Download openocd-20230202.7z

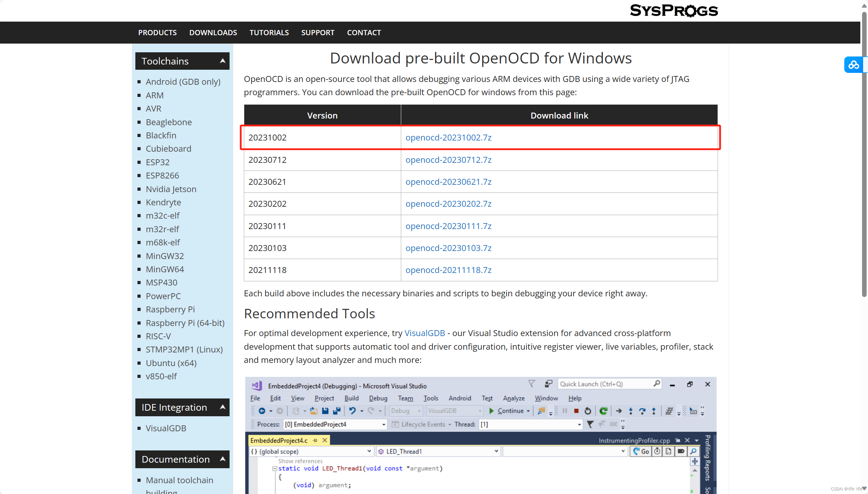(448, 204)
